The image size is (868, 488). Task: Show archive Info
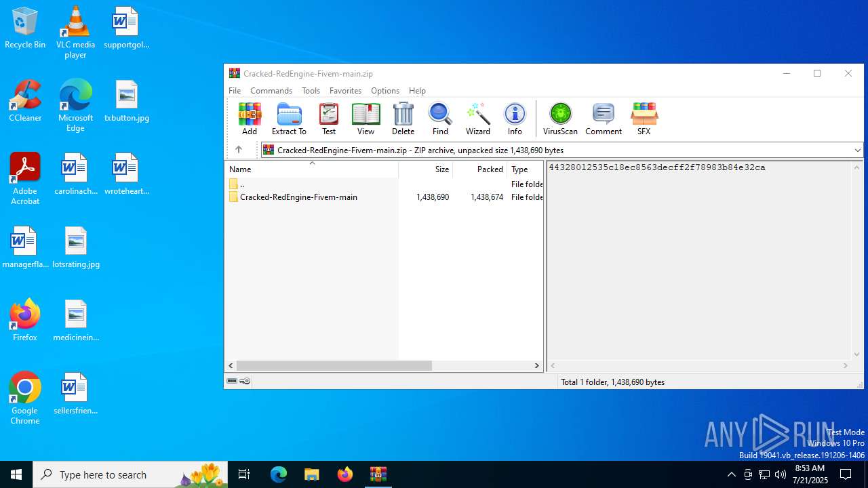pos(515,119)
